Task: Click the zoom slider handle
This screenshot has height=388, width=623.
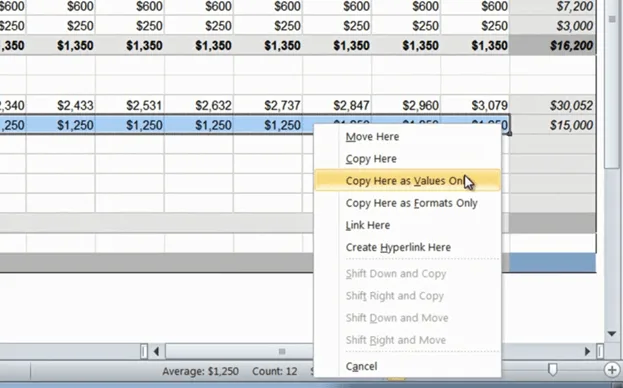Action: pyautogui.click(x=552, y=369)
